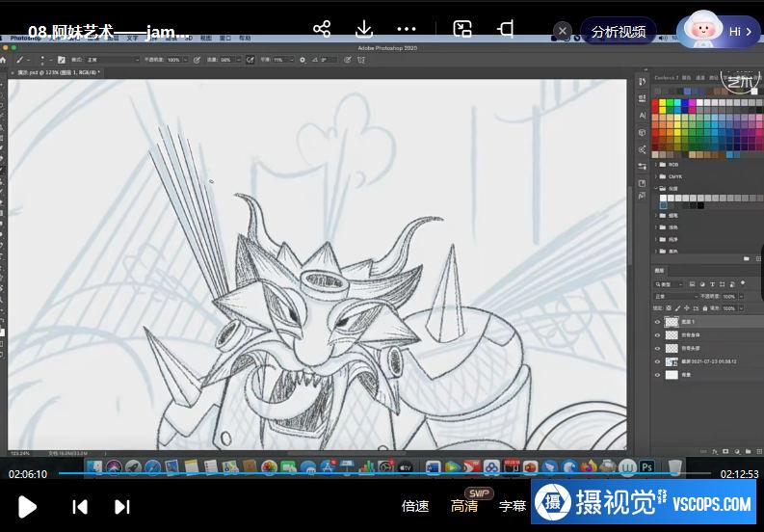Open Safari compass icon in the Dock
This screenshot has width=764, height=532.
(x=152, y=467)
